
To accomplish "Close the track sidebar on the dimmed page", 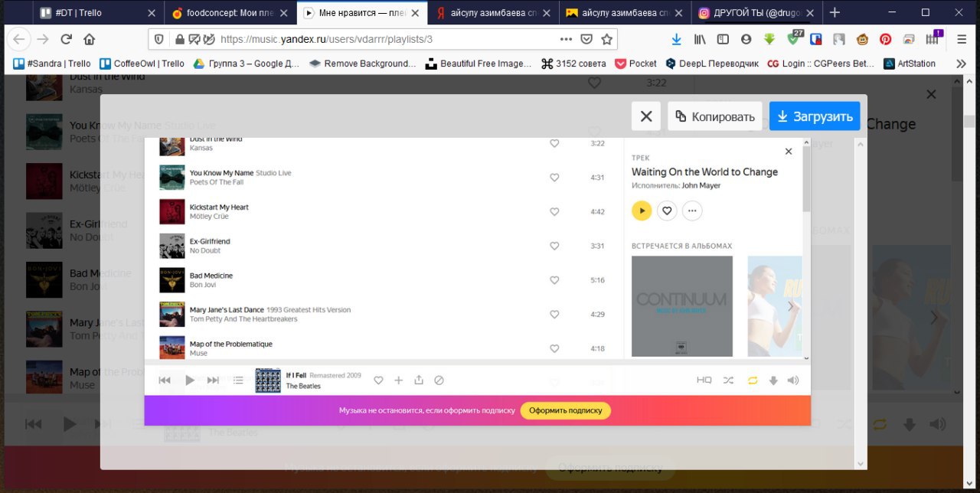I will click(x=931, y=94).
